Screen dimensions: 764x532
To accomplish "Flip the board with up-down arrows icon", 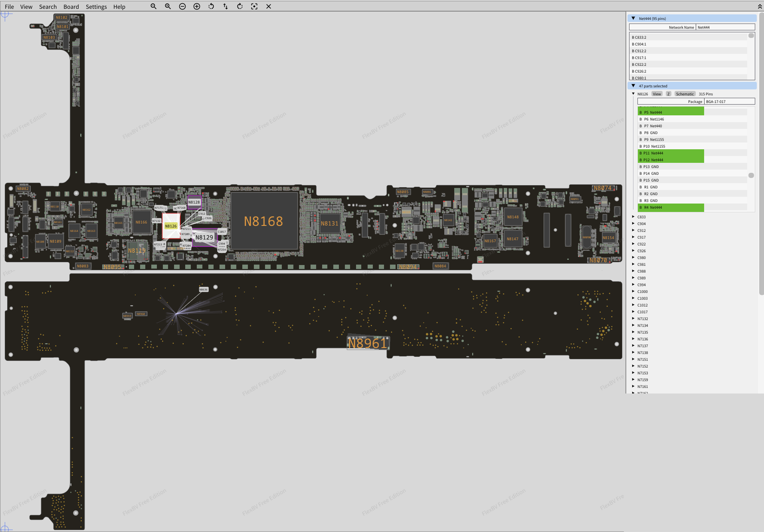I will (226, 6).
